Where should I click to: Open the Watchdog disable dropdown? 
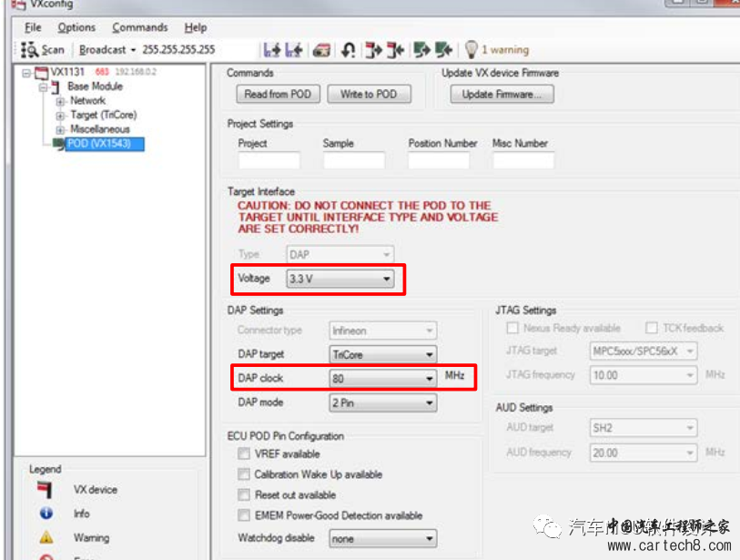[x=382, y=538]
